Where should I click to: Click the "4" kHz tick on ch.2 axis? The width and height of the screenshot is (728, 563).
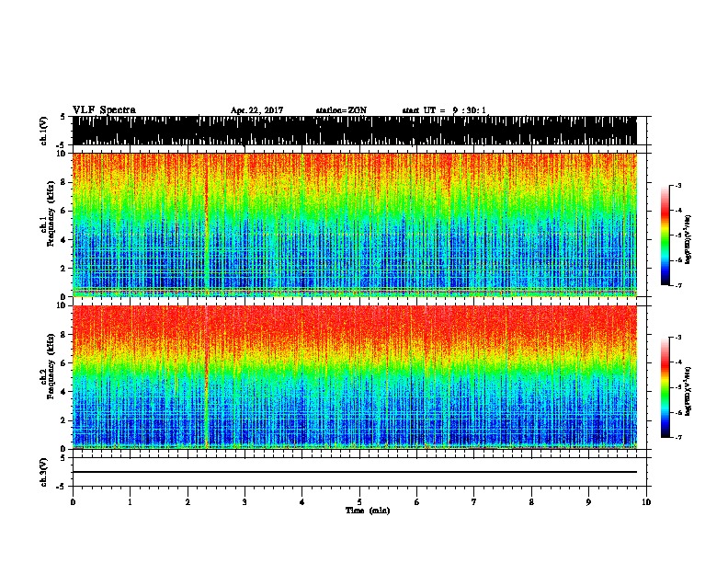tap(63, 392)
